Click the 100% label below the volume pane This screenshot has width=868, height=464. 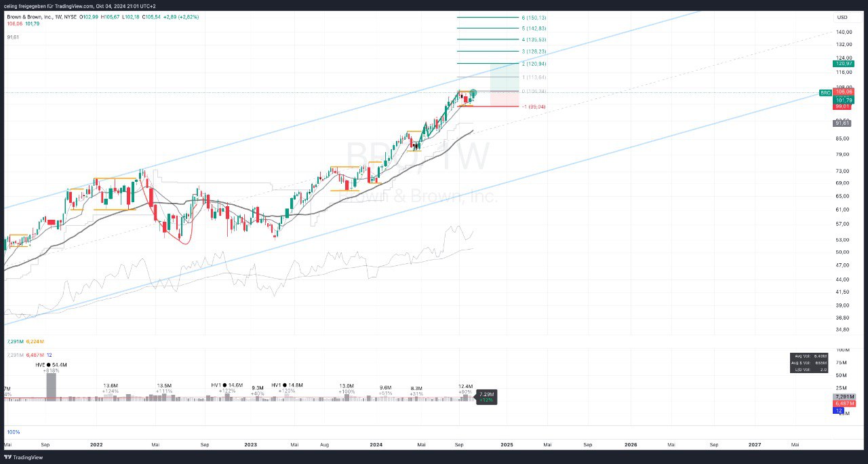pyautogui.click(x=13, y=432)
